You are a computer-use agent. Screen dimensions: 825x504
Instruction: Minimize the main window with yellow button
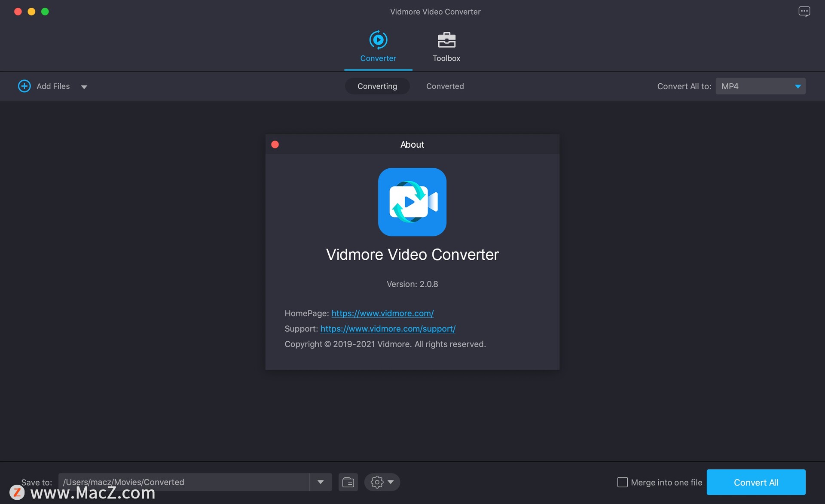[31, 12]
